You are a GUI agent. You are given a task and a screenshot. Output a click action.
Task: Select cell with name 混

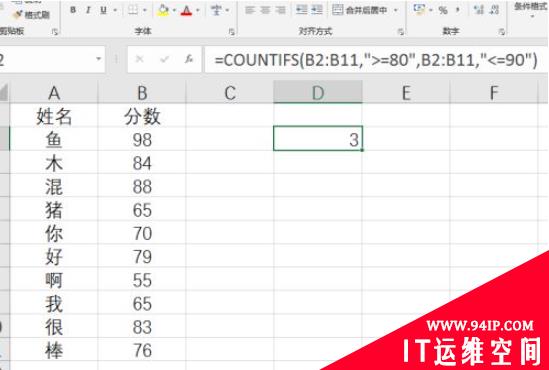54,186
